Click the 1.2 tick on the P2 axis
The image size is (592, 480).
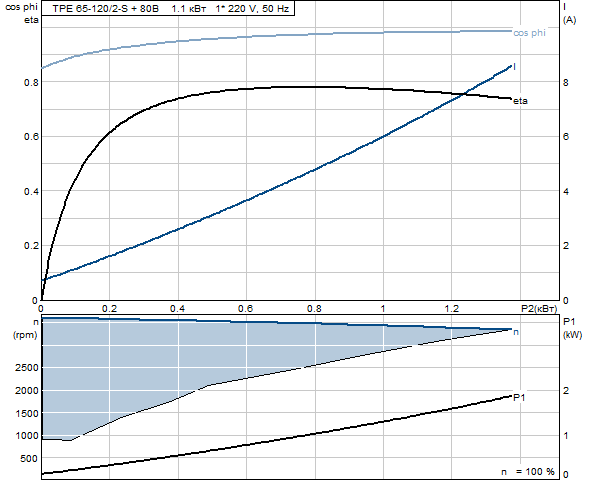pyautogui.click(x=452, y=309)
